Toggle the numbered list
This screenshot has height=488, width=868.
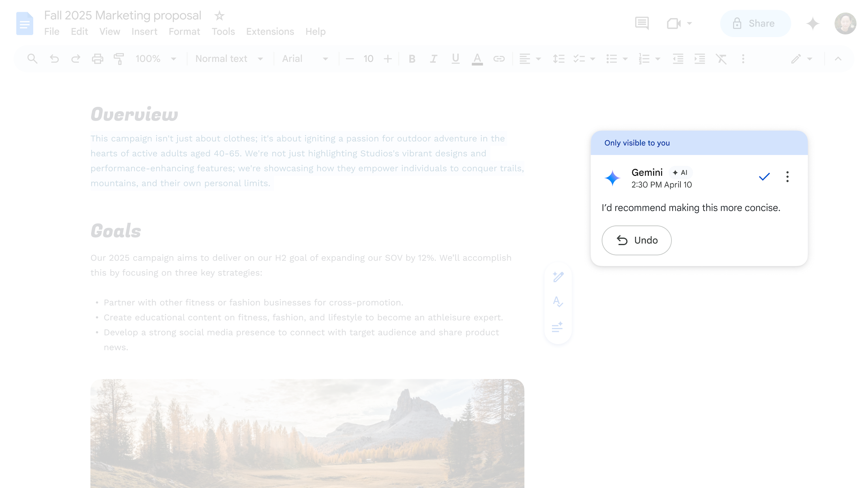click(644, 59)
